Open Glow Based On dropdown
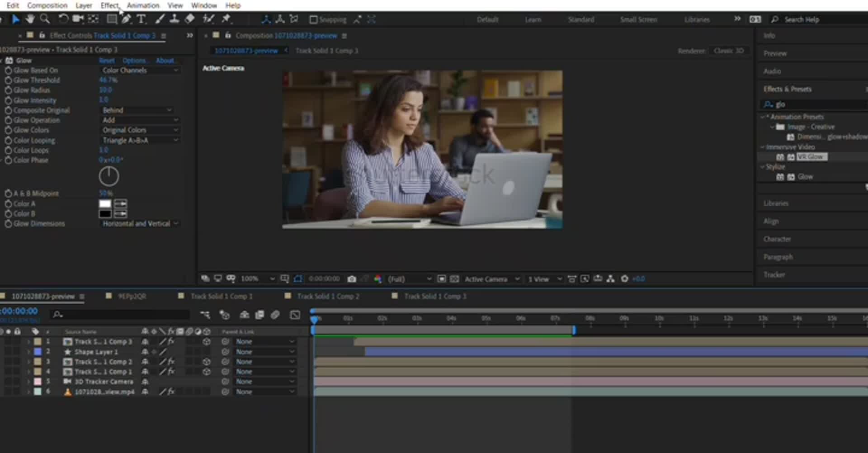This screenshot has height=453, width=868. click(139, 70)
